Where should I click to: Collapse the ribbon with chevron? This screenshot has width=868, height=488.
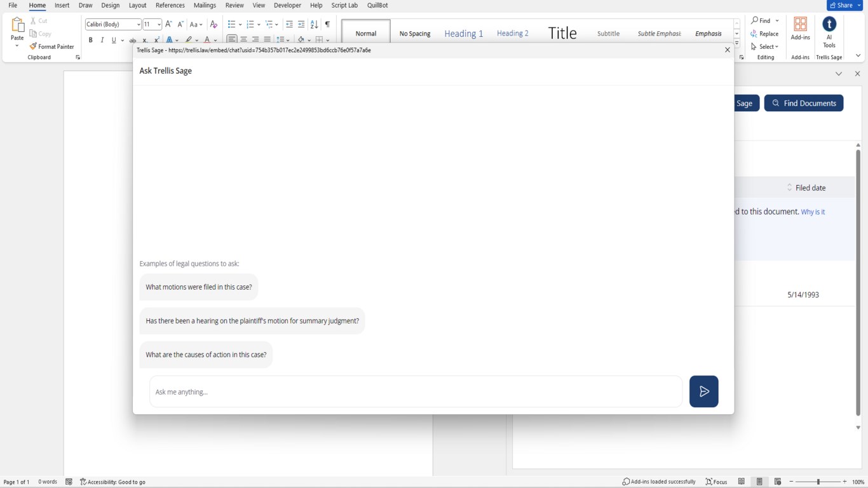pos(858,56)
